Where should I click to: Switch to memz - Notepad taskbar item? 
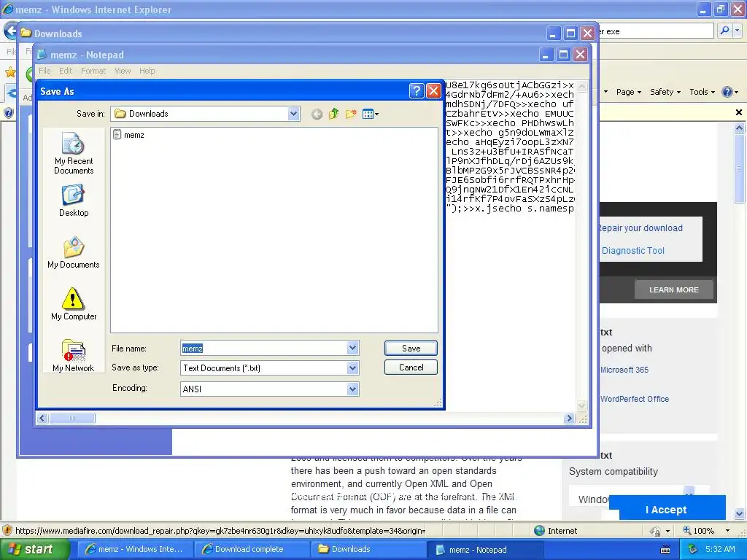click(x=484, y=550)
